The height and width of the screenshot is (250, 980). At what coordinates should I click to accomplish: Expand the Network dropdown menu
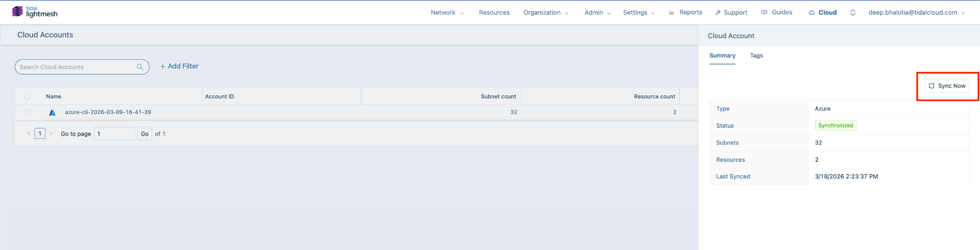click(x=447, y=12)
